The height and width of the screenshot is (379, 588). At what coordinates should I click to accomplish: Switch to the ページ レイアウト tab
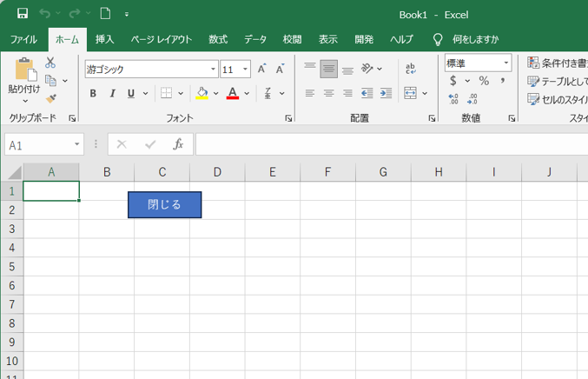pyautogui.click(x=162, y=39)
